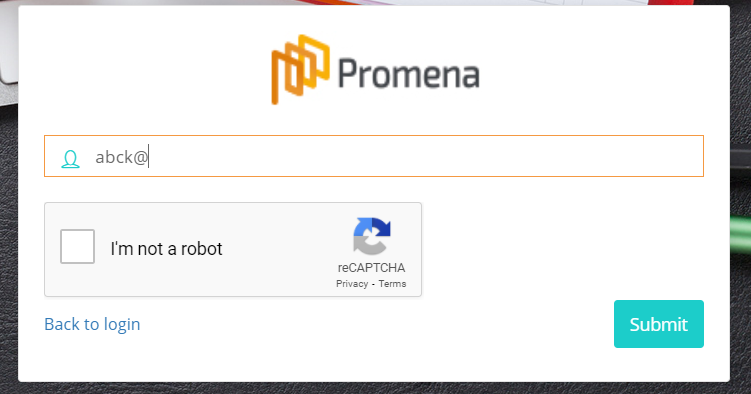This screenshot has height=394, width=751.
Task: Open the reCAPTCHA Terms link
Action: [392, 283]
